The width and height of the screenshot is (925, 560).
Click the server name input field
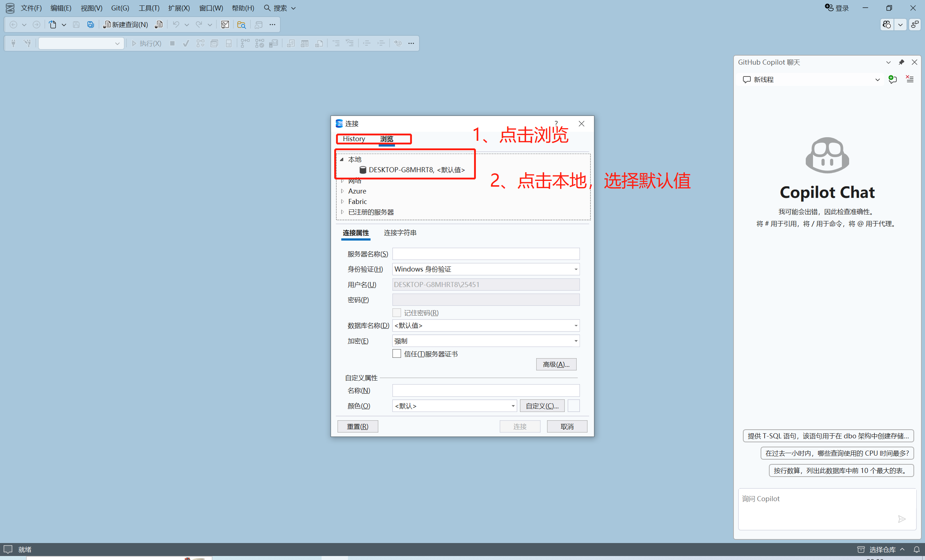(x=485, y=254)
